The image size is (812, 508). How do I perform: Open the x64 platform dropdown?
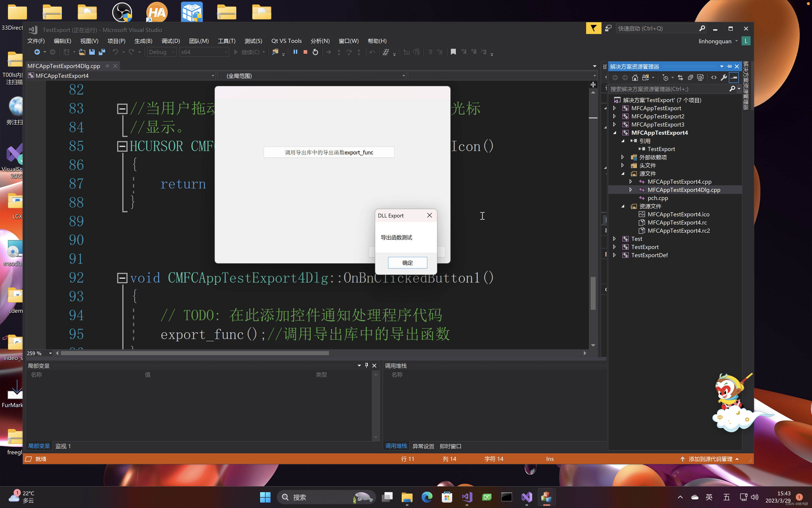tap(204, 52)
